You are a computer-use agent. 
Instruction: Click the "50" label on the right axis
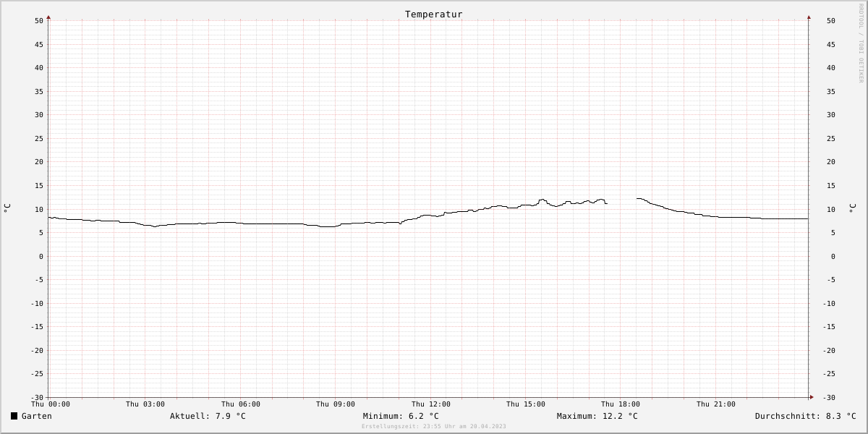(x=831, y=21)
